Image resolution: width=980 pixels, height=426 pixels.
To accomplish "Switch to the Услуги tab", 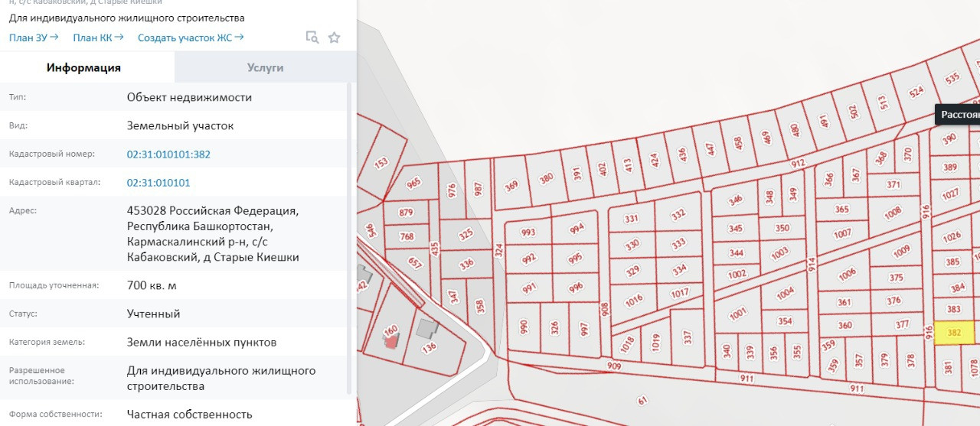I will [265, 67].
